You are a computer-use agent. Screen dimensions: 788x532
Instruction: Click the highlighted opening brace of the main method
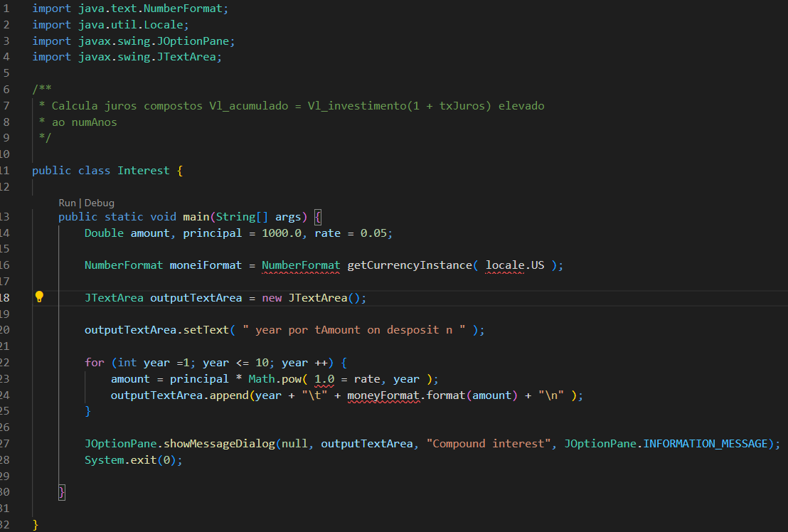point(318,217)
